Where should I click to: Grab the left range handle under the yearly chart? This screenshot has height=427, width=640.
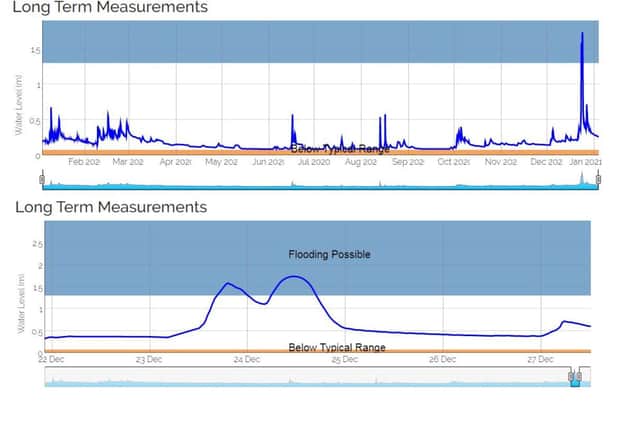(42, 179)
